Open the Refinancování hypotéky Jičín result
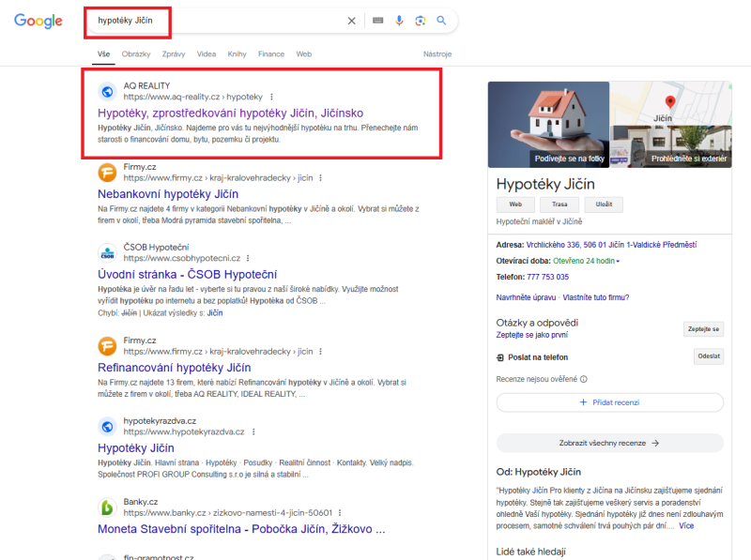Viewport: 751px width, 560px height. tap(175, 368)
